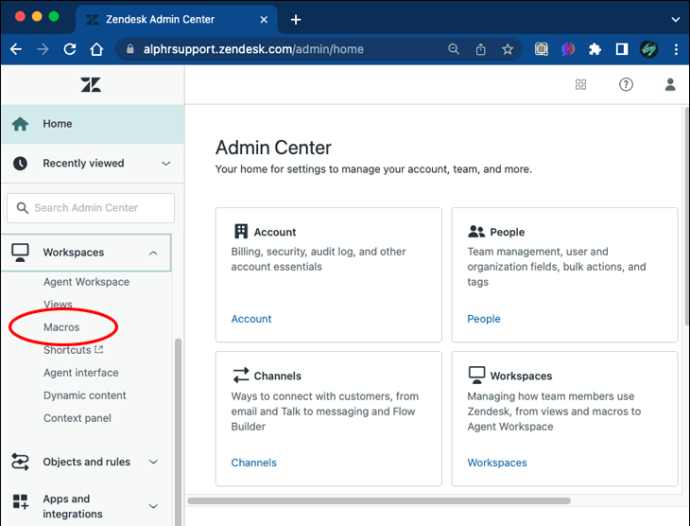The width and height of the screenshot is (690, 526).
Task: Open Views in the sidebar
Action: (58, 304)
